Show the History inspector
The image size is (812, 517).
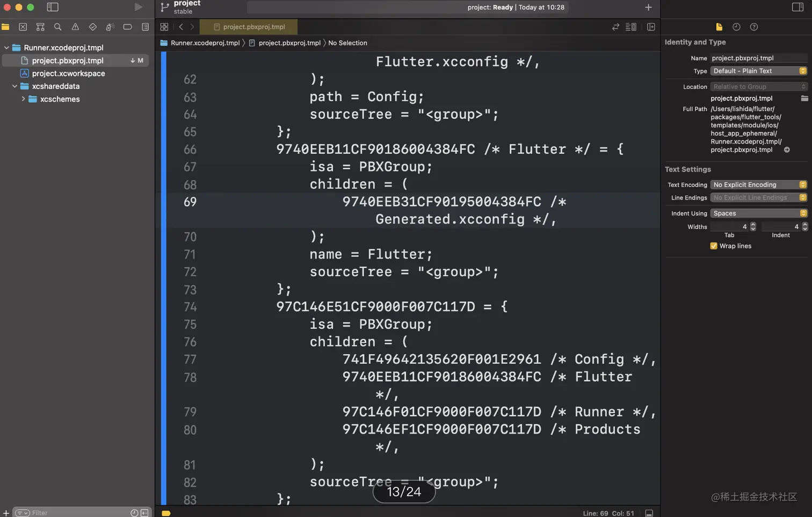[736, 27]
